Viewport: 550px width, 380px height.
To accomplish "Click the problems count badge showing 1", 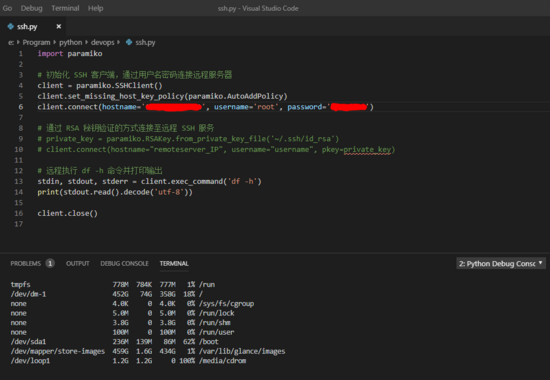I will pos(50,264).
